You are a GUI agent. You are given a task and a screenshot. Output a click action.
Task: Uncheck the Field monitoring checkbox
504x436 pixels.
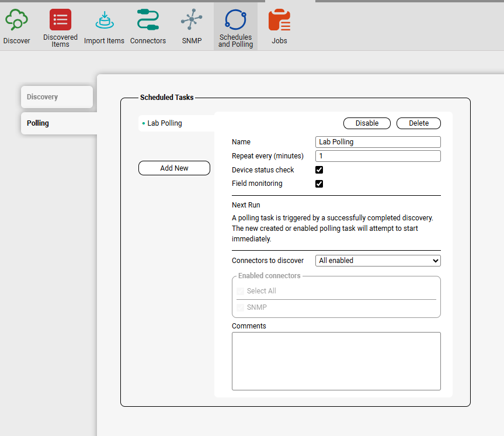point(319,184)
